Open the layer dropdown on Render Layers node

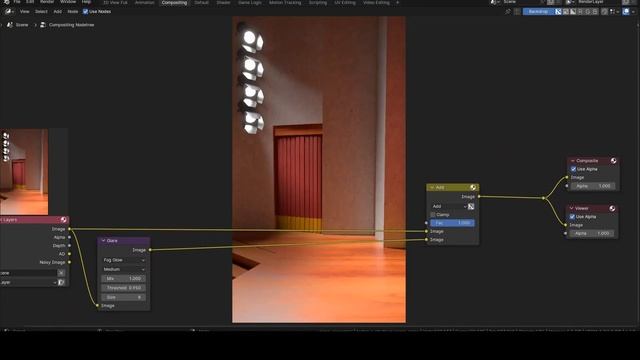[x=29, y=282]
